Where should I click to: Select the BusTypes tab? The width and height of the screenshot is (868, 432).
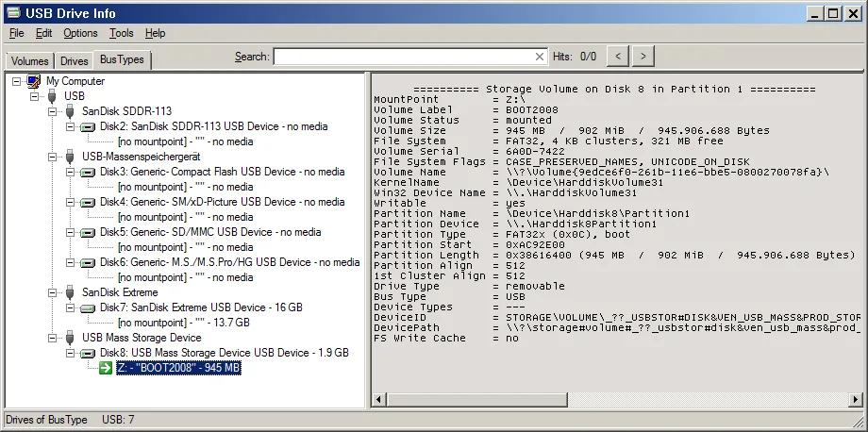[122, 59]
